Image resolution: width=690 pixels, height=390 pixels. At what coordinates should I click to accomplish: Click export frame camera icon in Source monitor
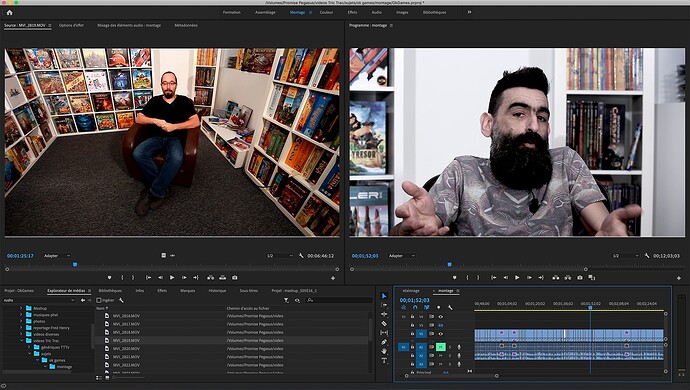coord(235,278)
